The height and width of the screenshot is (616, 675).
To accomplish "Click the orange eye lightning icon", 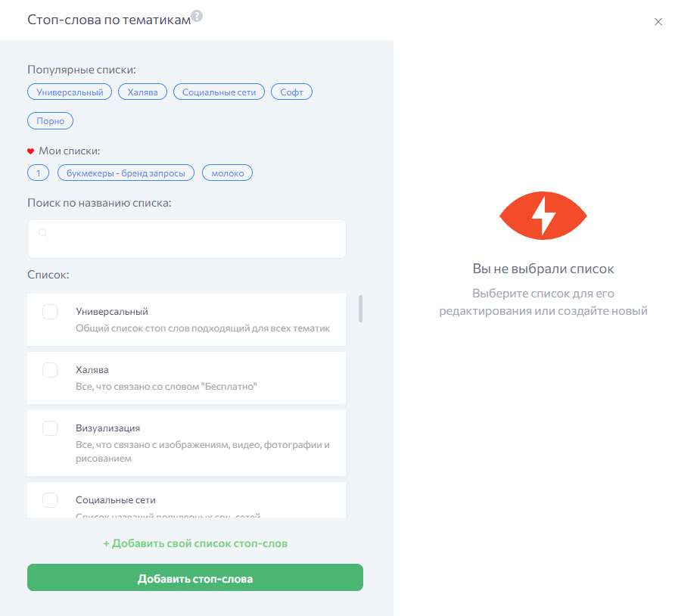I will [x=543, y=216].
